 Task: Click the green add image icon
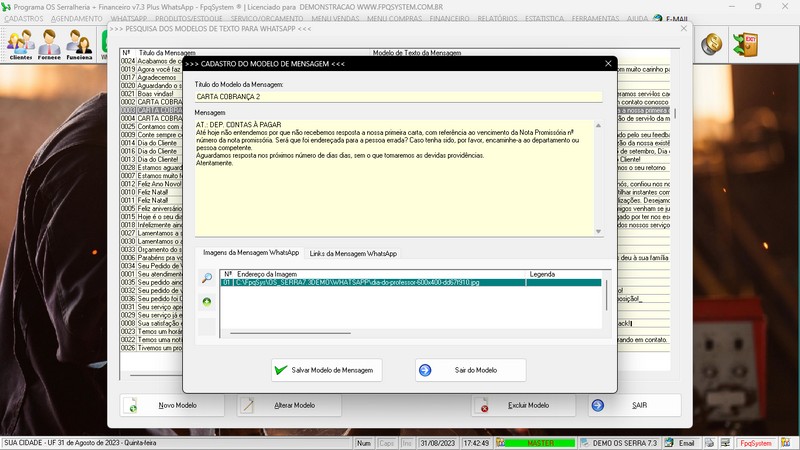coord(207,302)
